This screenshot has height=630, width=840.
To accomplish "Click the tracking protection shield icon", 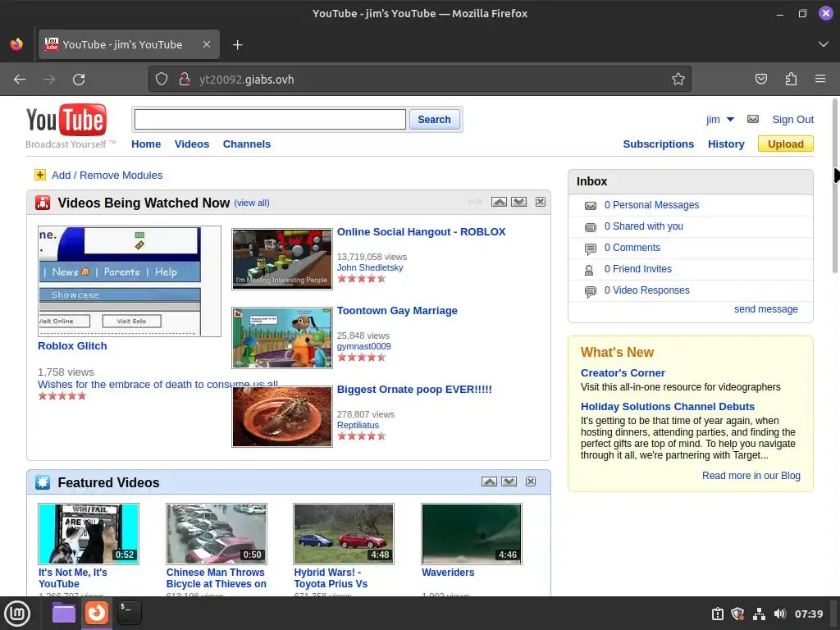I will [162, 80].
